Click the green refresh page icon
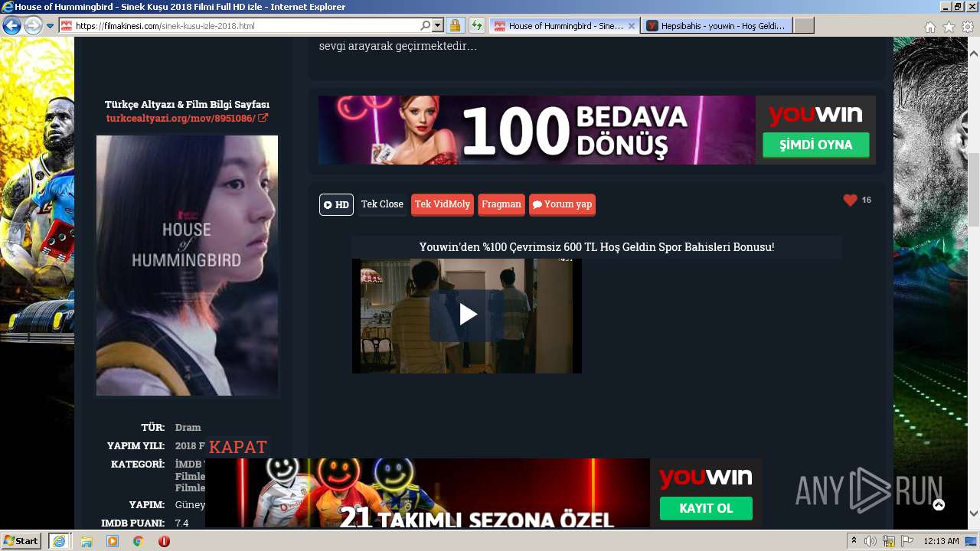Viewport: 980px width, 551px height. pyautogui.click(x=477, y=26)
